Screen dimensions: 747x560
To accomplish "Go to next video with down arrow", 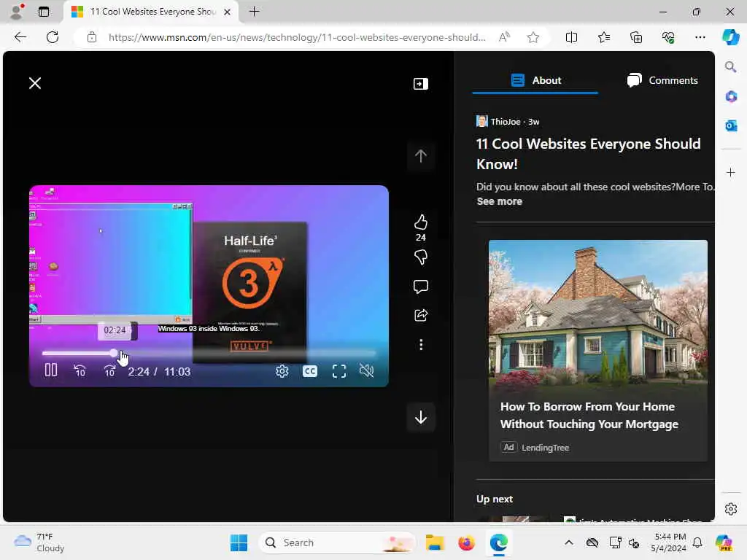I will [421, 418].
